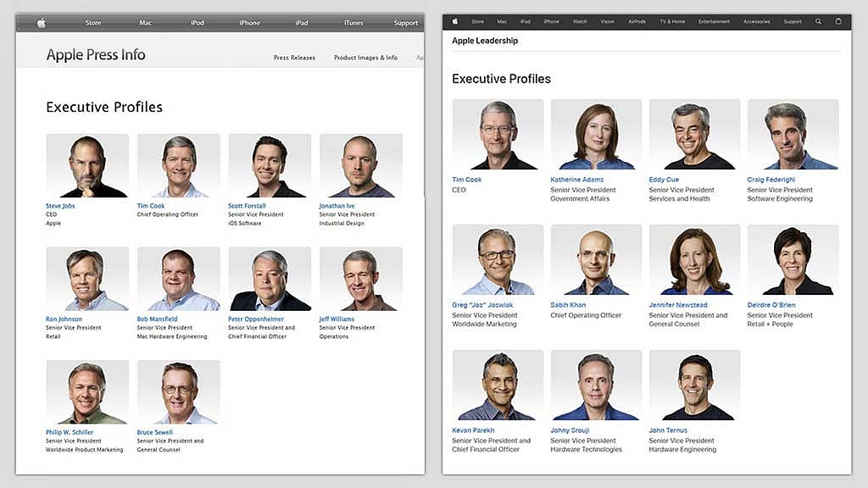This screenshot has height=488, width=868.
Task: Click Sabih Khan portrait photo
Action: tap(596, 259)
